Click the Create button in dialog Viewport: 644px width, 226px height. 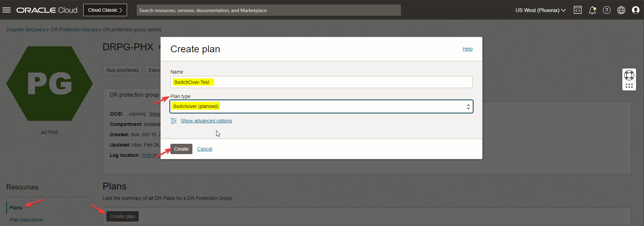click(181, 149)
